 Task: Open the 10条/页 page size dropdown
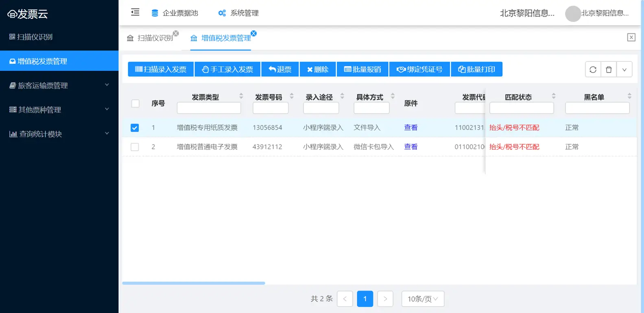[x=423, y=299]
